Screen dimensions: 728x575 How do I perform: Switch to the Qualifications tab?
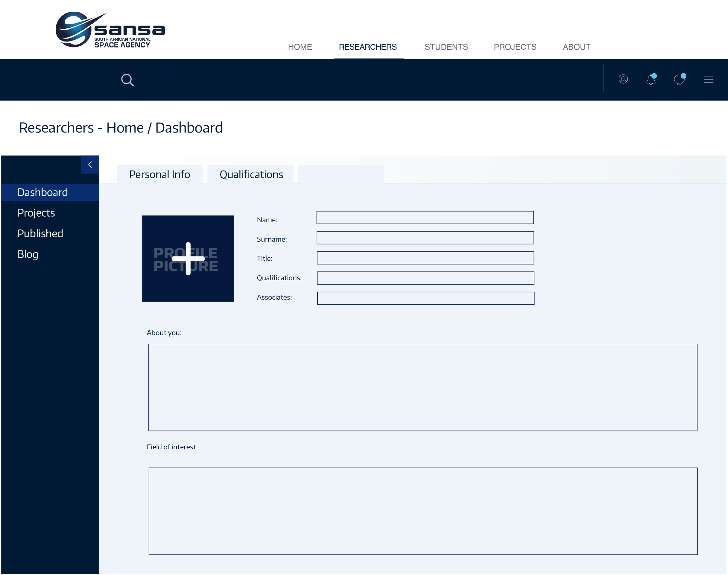click(251, 175)
